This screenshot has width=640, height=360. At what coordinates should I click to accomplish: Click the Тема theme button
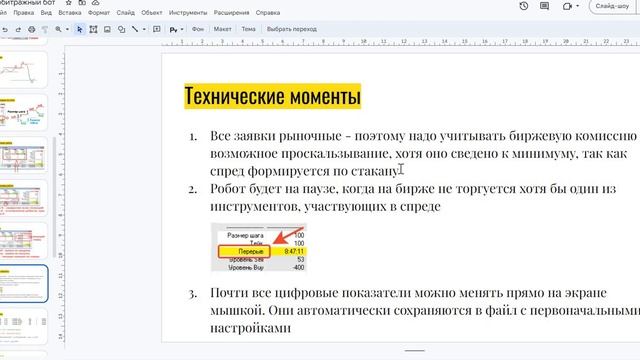click(248, 29)
